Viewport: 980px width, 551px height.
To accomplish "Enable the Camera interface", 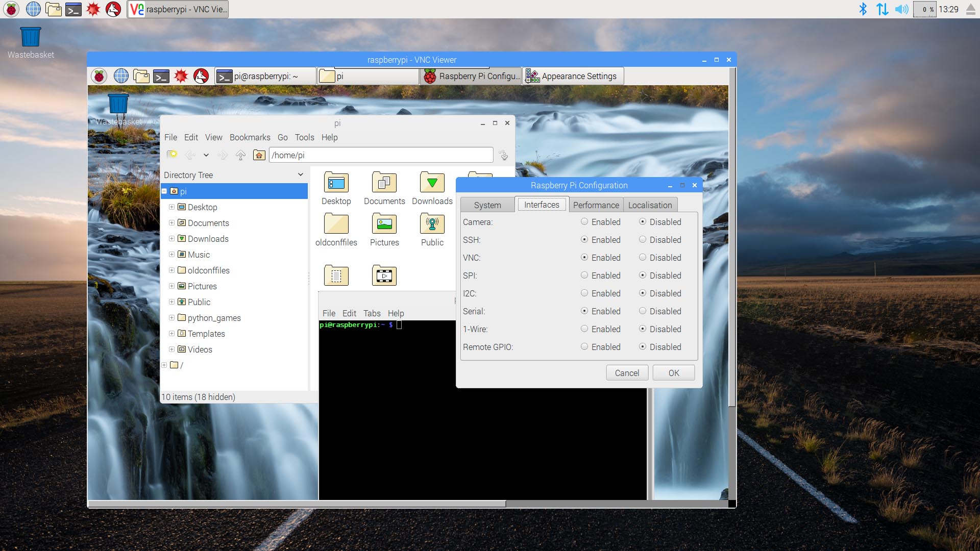I will click(x=584, y=221).
